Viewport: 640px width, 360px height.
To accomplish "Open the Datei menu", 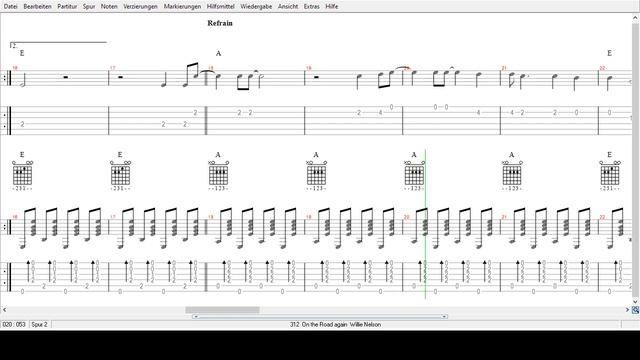I will coord(10,7).
